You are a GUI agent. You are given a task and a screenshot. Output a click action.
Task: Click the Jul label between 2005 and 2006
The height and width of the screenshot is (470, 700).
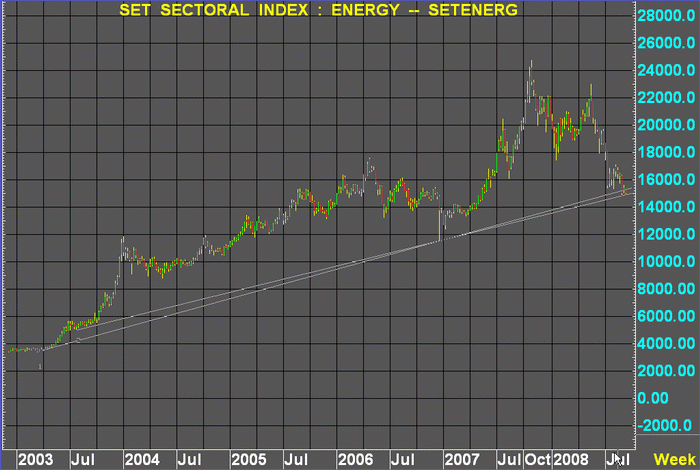[296, 460]
